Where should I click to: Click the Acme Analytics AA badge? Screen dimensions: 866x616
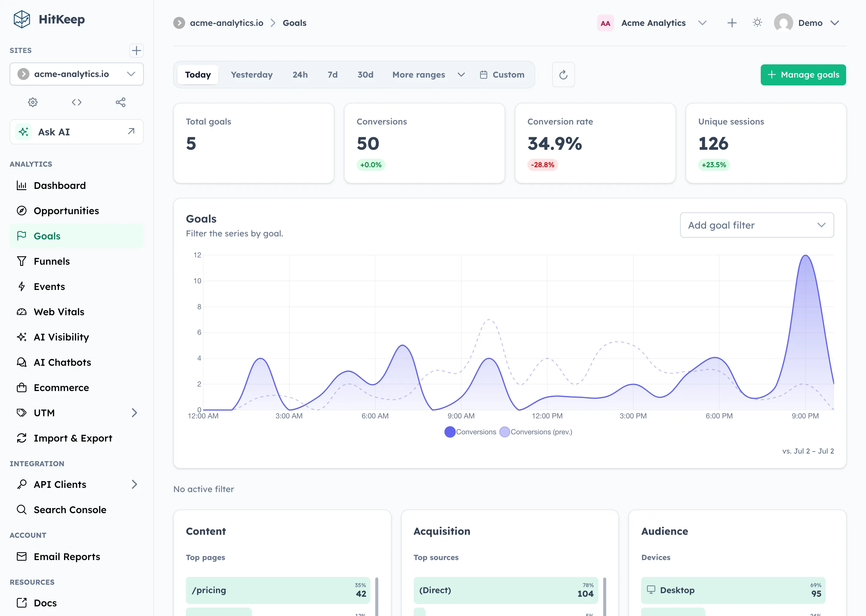point(605,23)
